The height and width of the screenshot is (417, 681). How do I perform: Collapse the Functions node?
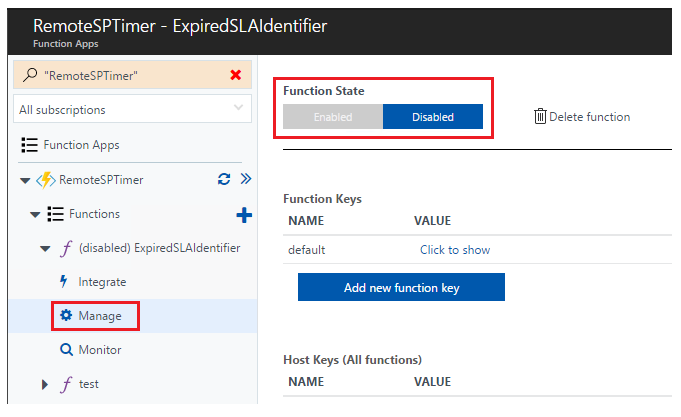35,215
